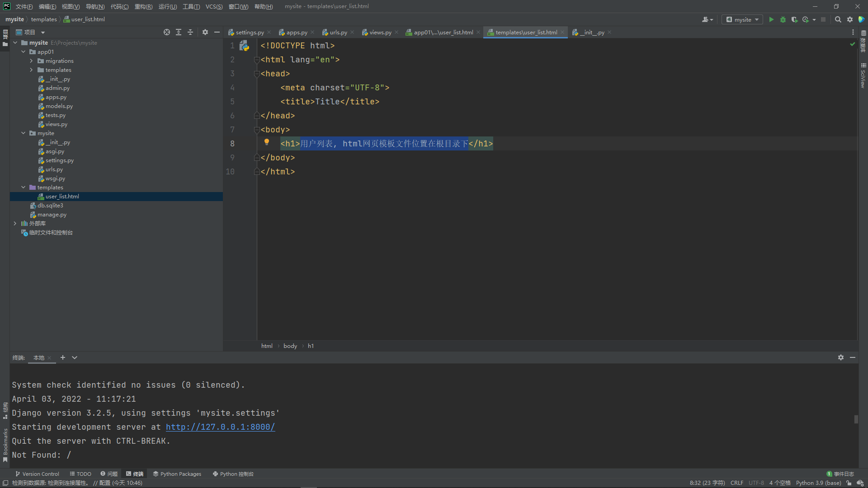This screenshot has height=488, width=868.
Task: Open the database side panel
Action: 863,42
